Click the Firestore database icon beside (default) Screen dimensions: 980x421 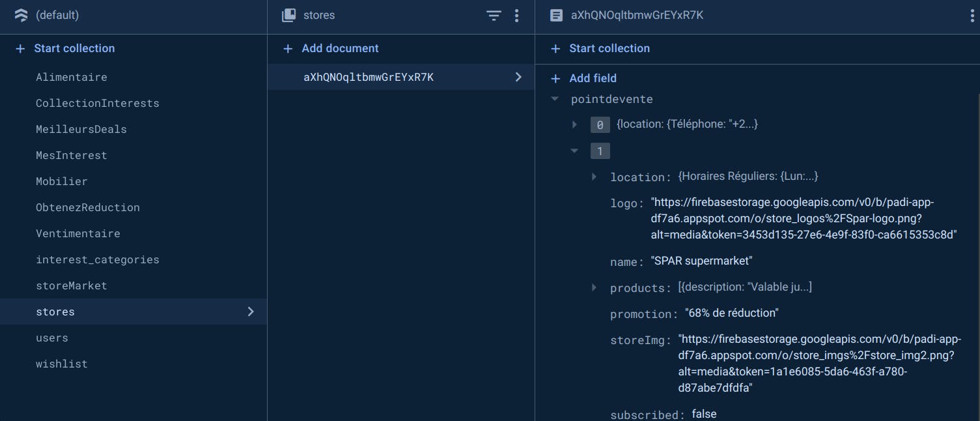pos(21,15)
